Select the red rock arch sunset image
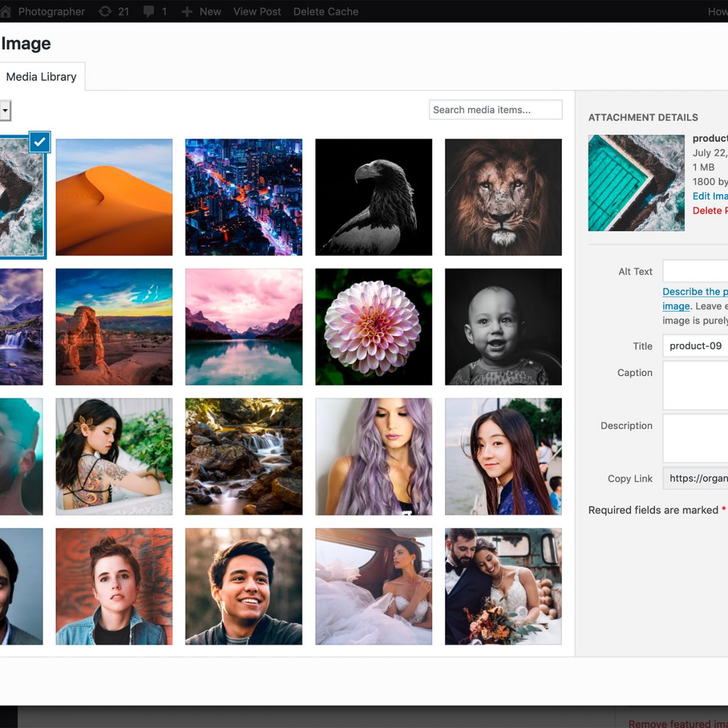Viewport: 728px width, 728px height. tap(114, 327)
